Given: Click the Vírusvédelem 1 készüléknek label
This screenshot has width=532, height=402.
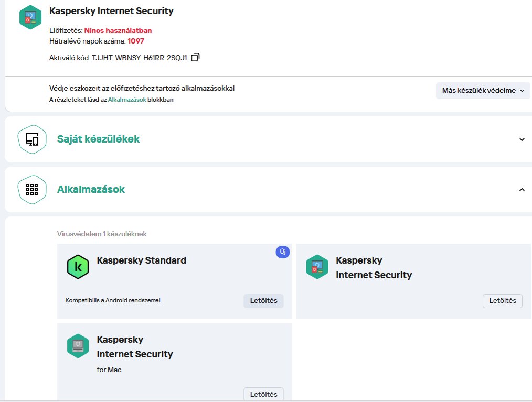Looking at the screenshot, I should click(102, 234).
